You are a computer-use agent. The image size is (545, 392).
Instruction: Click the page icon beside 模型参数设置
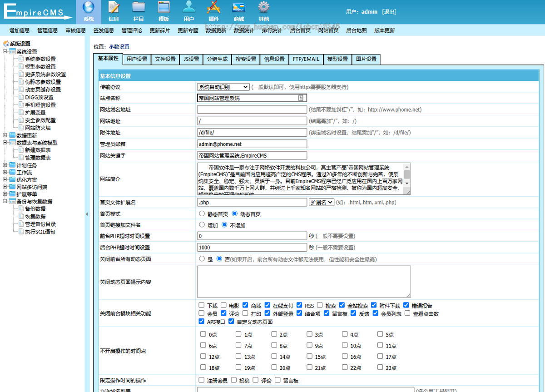point(21,66)
